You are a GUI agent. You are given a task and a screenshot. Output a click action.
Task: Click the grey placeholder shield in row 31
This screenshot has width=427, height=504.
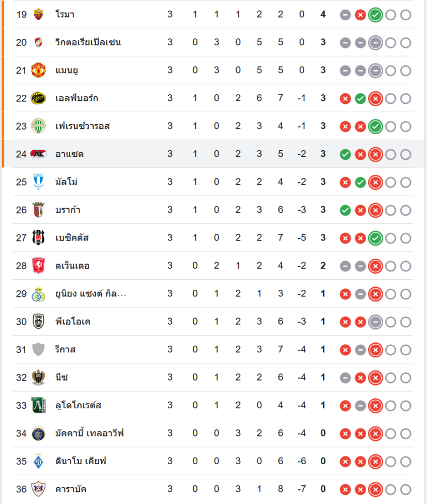[38, 349]
